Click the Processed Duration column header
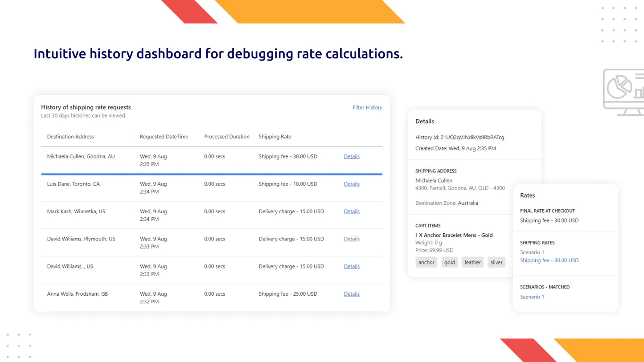This screenshot has height=362, width=644. (x=226, y=137)
